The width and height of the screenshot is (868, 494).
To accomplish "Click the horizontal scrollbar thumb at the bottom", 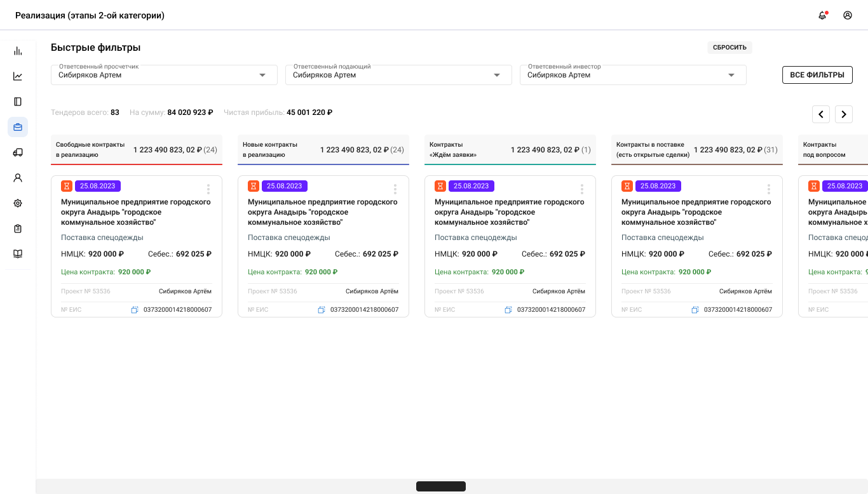I will coord(441,486).
